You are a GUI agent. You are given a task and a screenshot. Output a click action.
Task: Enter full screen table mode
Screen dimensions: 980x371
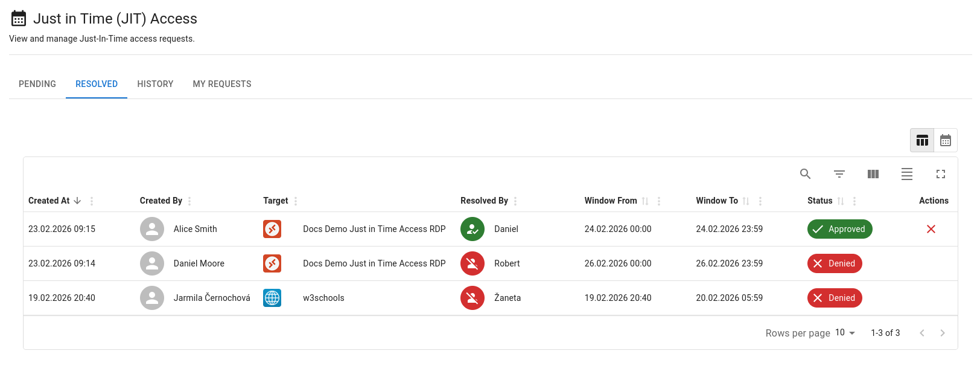(x=940, y=174)
